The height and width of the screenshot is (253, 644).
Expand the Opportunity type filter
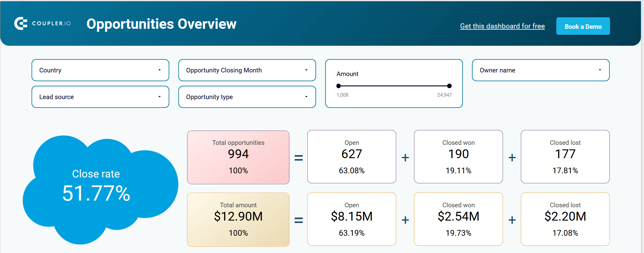(247, 97)
